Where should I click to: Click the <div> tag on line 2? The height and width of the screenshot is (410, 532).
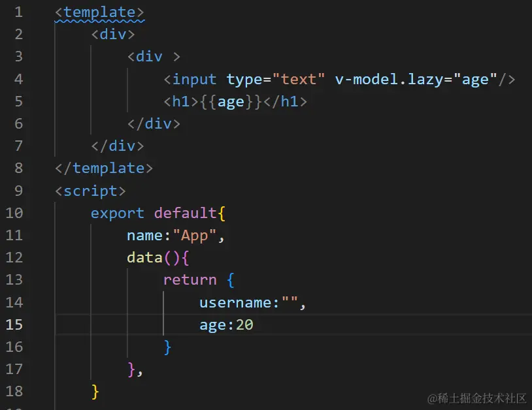(x=113, y=34)
